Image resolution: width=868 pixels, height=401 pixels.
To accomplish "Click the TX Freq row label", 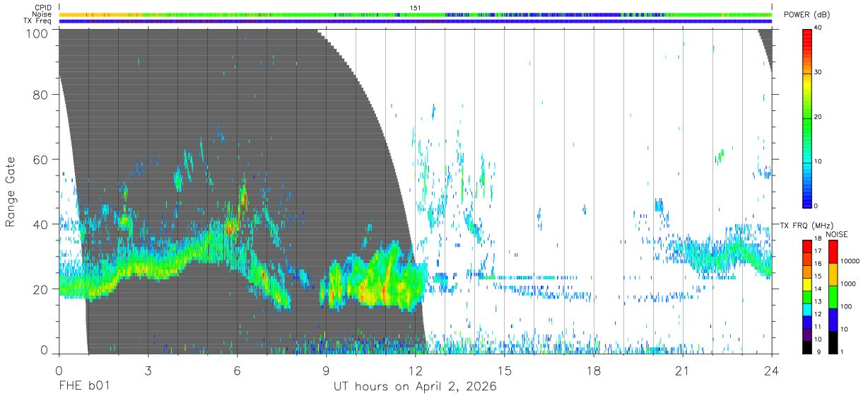I will pyautogui.click(x=37, y=21).
